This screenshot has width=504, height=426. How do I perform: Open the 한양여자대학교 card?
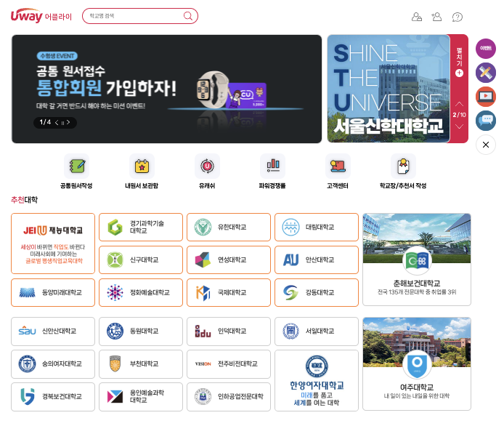[x=317, y=381]
